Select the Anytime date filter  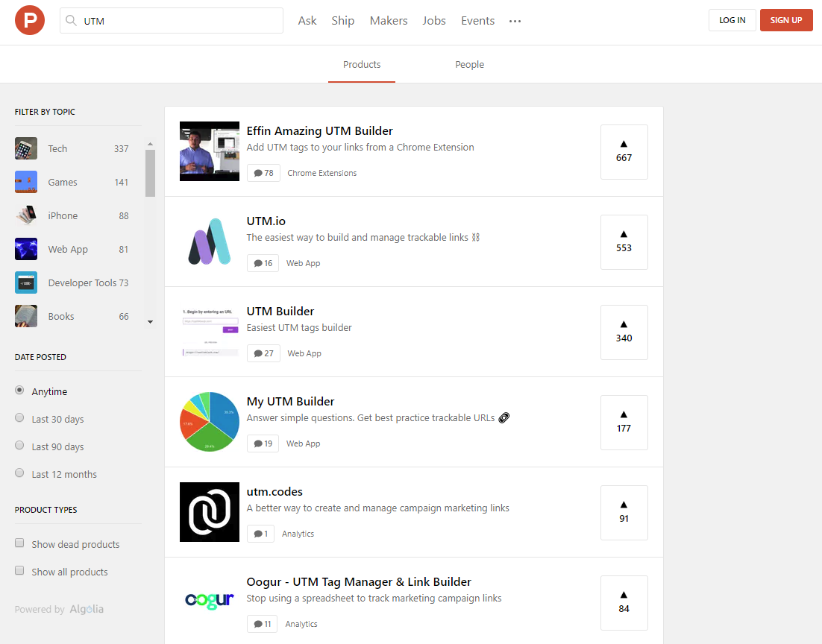19,391
